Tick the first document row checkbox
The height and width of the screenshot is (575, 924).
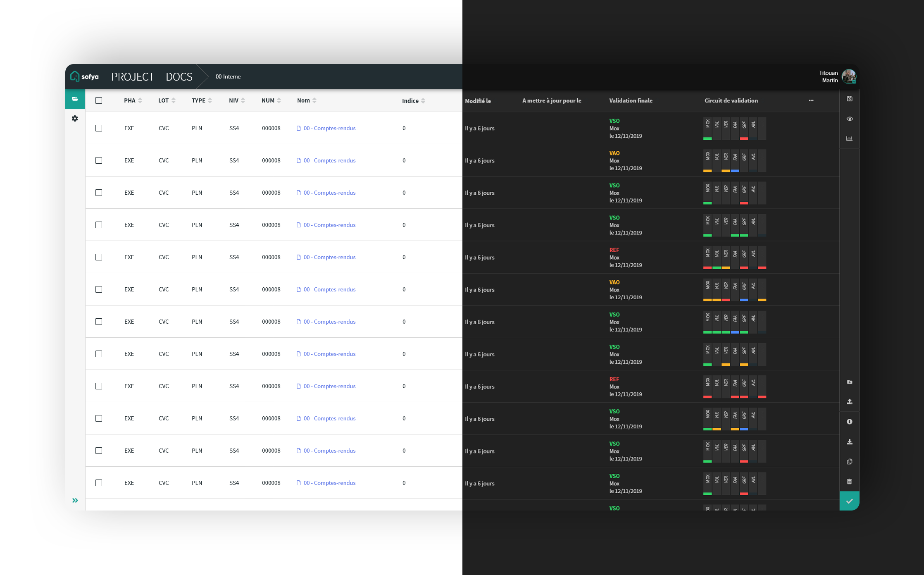[x=99, y=128]
